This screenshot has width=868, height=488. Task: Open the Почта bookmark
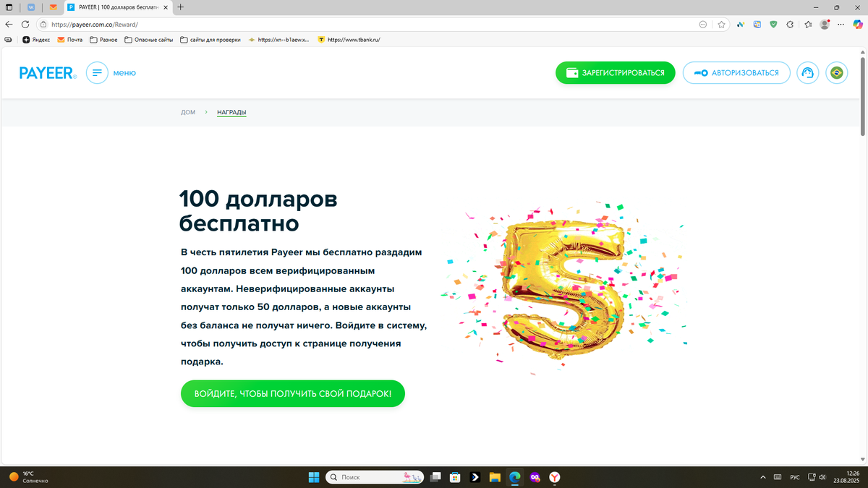(x=70, y=40)
